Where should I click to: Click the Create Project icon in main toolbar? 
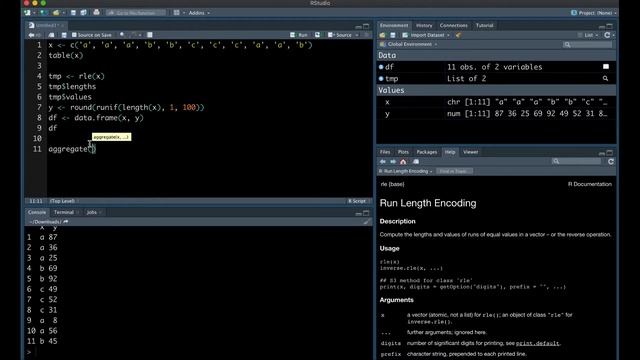point(43,13)
